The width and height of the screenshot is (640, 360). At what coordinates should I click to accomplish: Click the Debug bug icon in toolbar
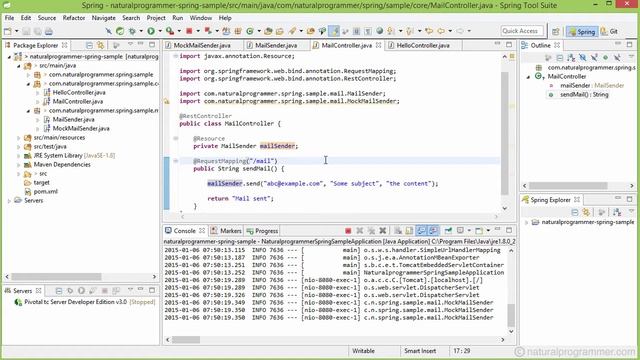click(x=132, y=31)
